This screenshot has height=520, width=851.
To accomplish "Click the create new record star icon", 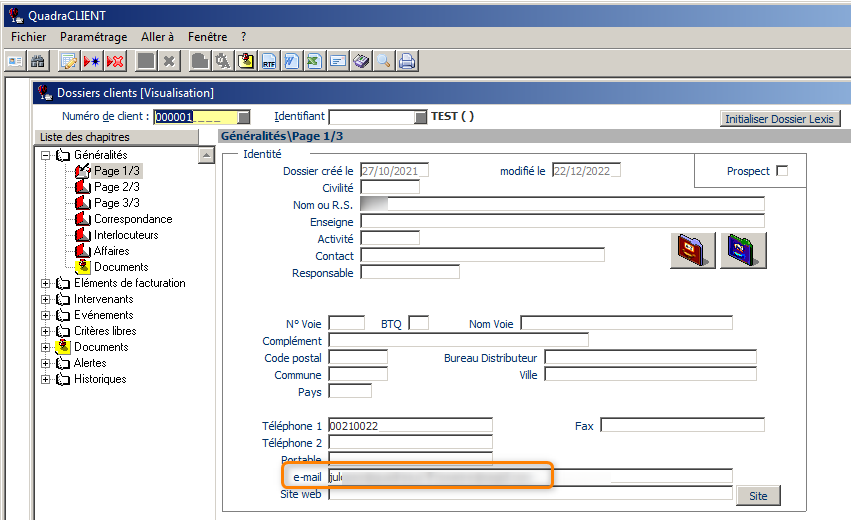I will [x=92, y=61].
